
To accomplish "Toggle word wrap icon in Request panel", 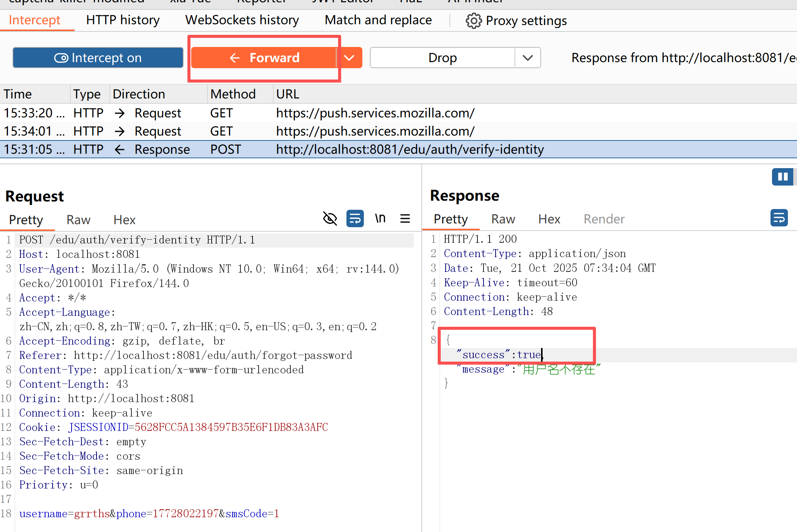I will [x=355, y=218].
